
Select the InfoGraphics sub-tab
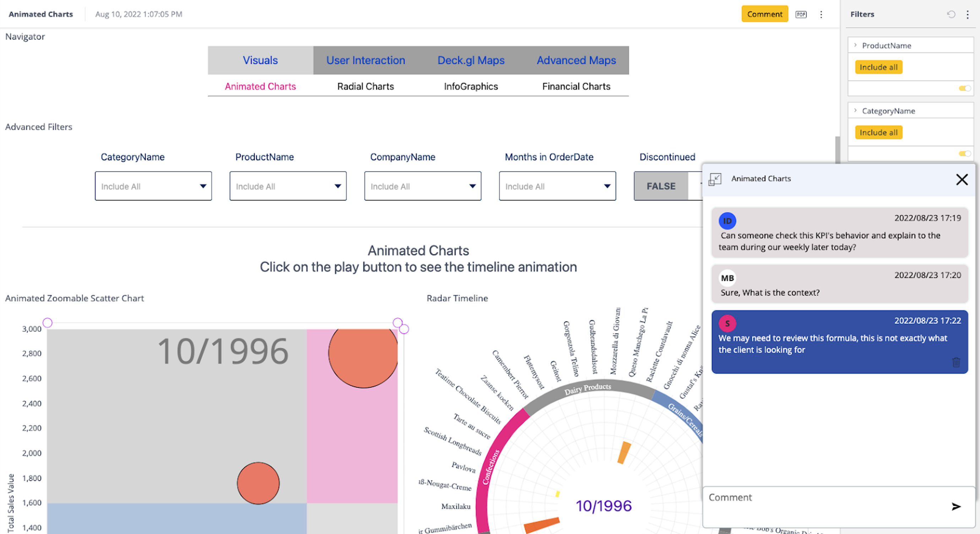coord(471,86)
